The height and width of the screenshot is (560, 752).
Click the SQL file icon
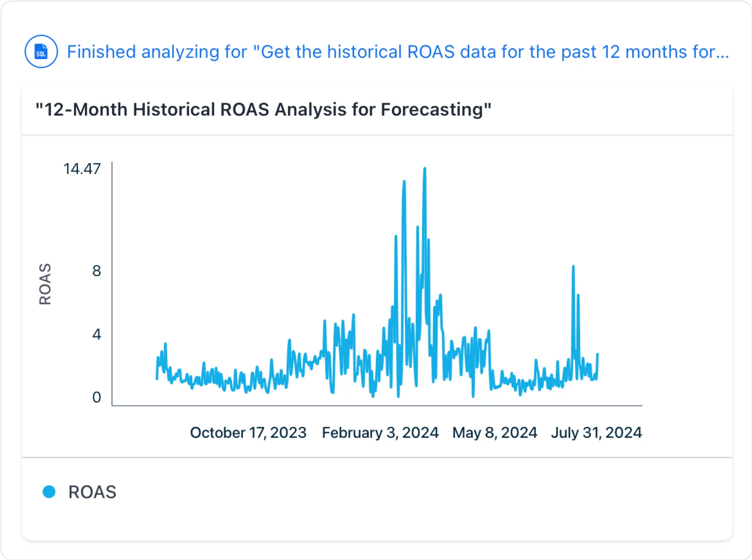click(x=41, y=52)
